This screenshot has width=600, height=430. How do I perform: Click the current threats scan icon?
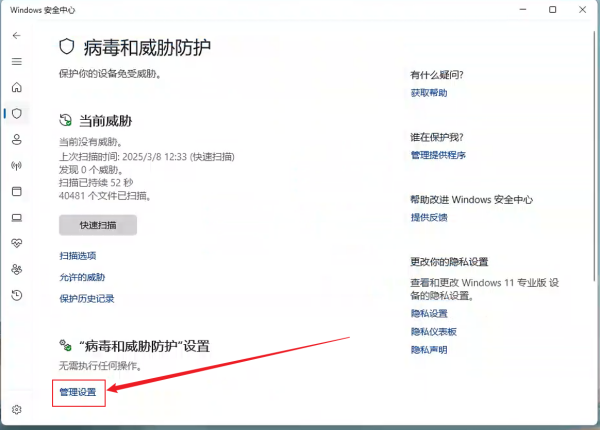click(x=65, y=120)
